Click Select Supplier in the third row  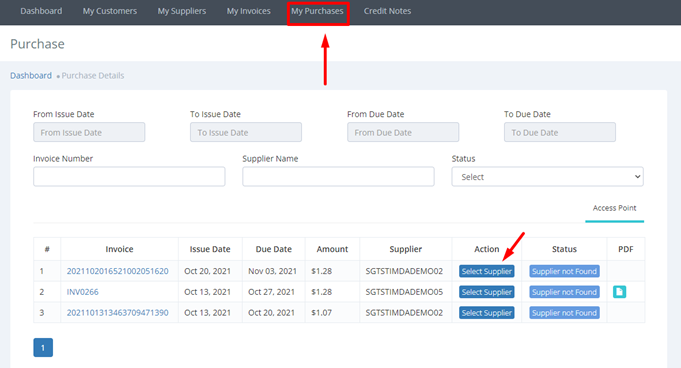point(486,313)
